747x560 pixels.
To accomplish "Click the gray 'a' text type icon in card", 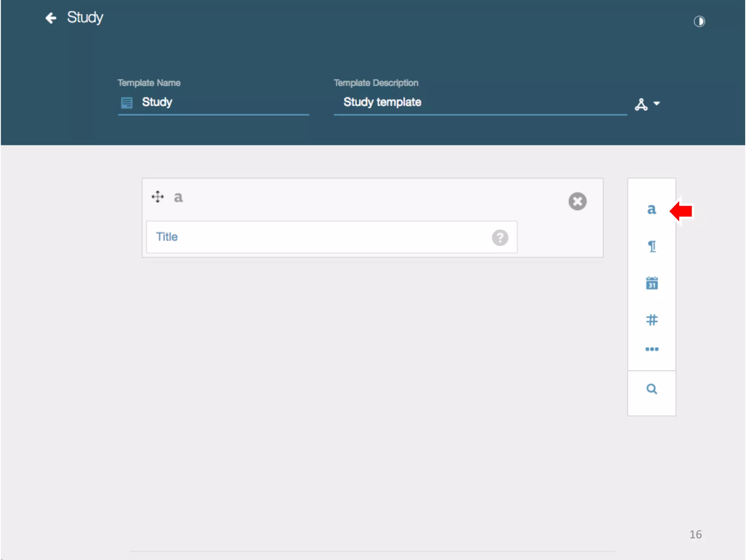I will click(x=178, y=197).
